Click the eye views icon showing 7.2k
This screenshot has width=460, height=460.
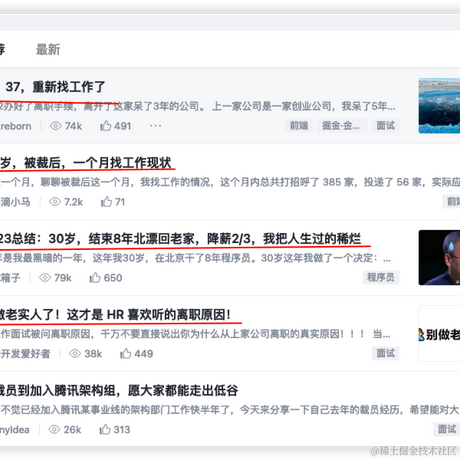coord(55,202)
